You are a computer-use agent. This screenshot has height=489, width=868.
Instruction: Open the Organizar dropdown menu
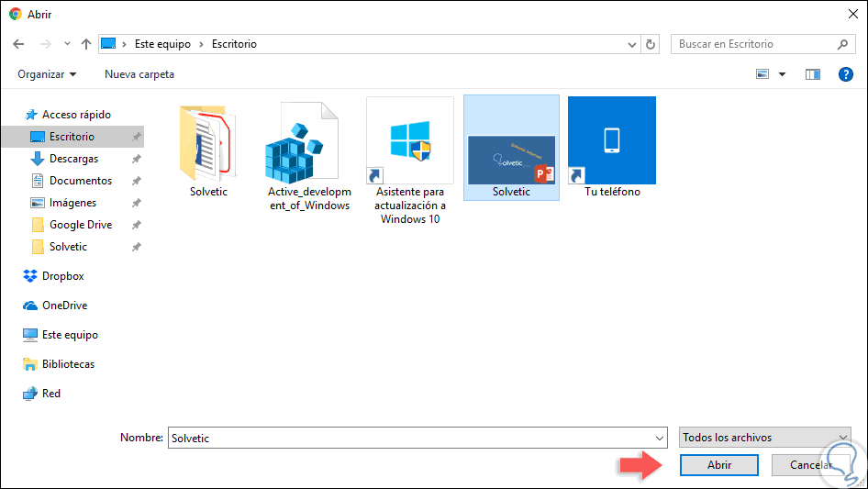(47, 74)
